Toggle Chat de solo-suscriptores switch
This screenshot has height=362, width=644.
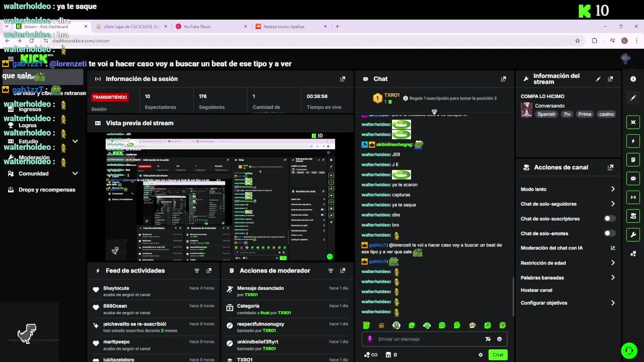[x=609, y=219]
